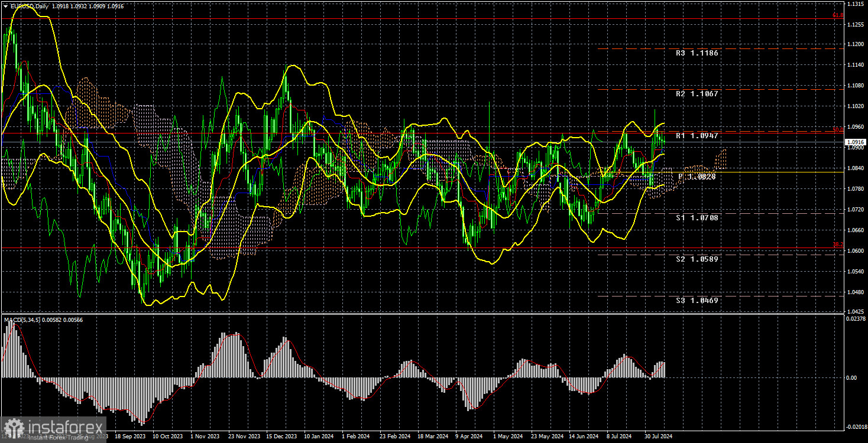
Task: Click 1.0600 on the price axis
Action: (856, 251)
